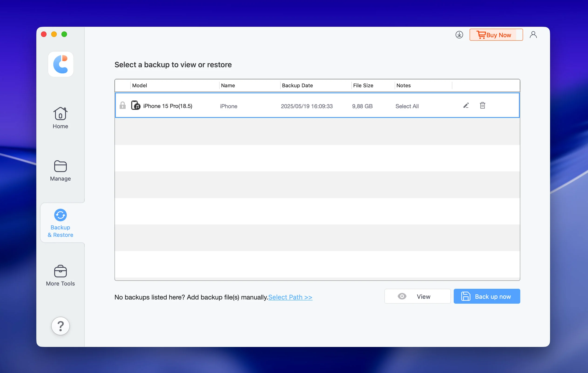Delete the iPhone 15 Pro backup
588x373 pixels.
(x=482, y=105)
